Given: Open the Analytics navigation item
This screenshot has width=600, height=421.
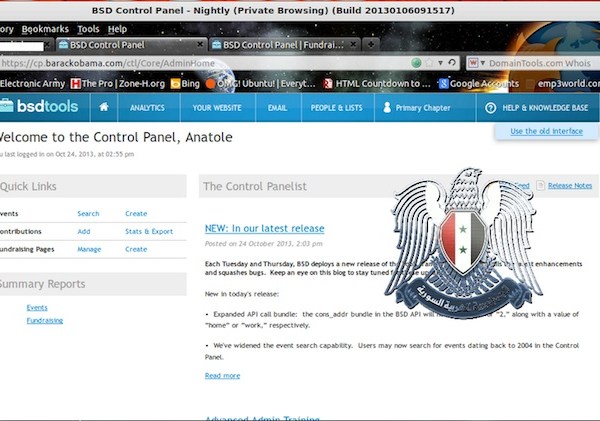Looking at the screenshot, I should (x=147, y=107).
